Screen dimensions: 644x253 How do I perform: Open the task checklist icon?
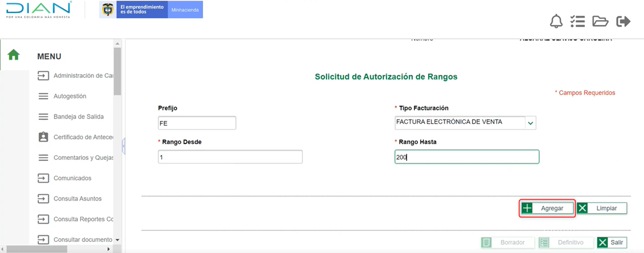click(x=577, y=22)
